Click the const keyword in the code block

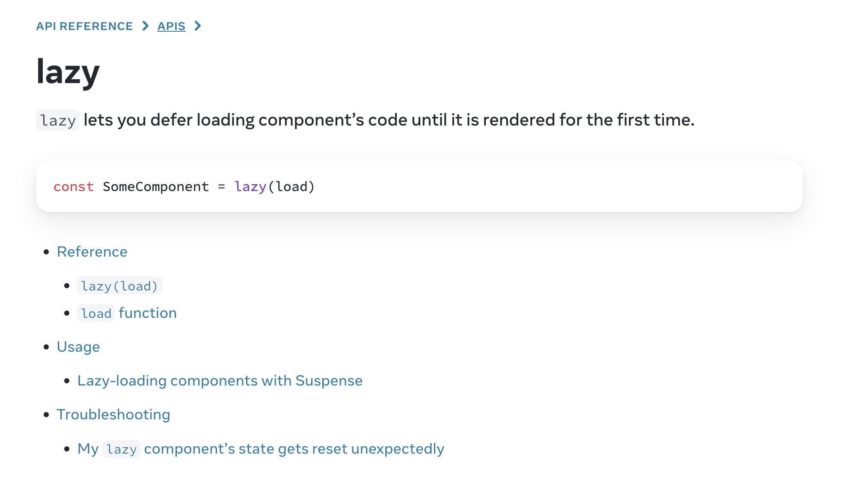click(x=74, y=187)
